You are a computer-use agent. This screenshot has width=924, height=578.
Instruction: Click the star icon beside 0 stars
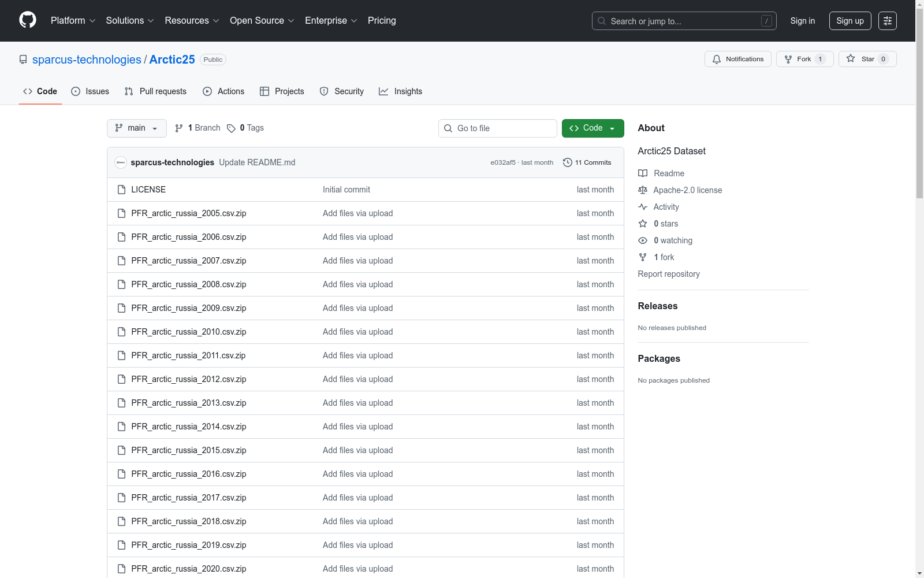point(643,224)
